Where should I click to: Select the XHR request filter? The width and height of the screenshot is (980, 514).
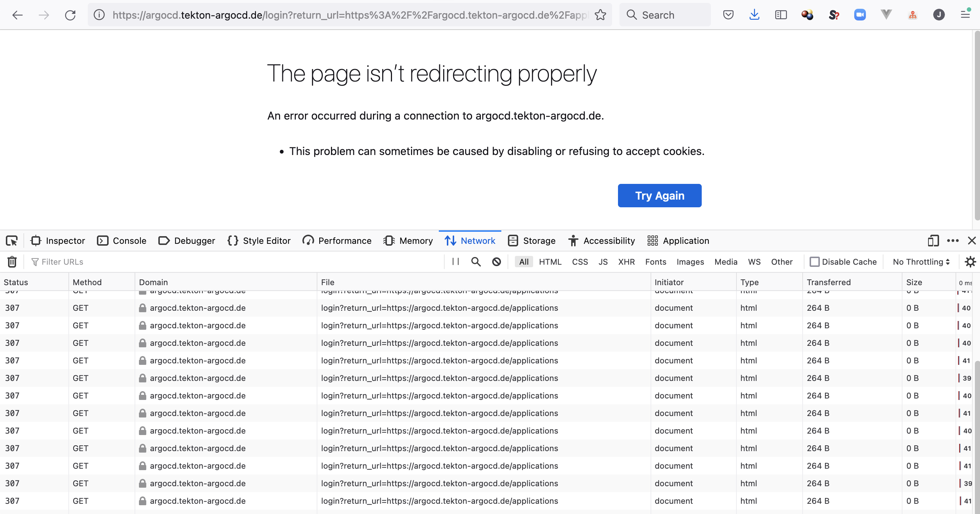[x=626, y=262]
